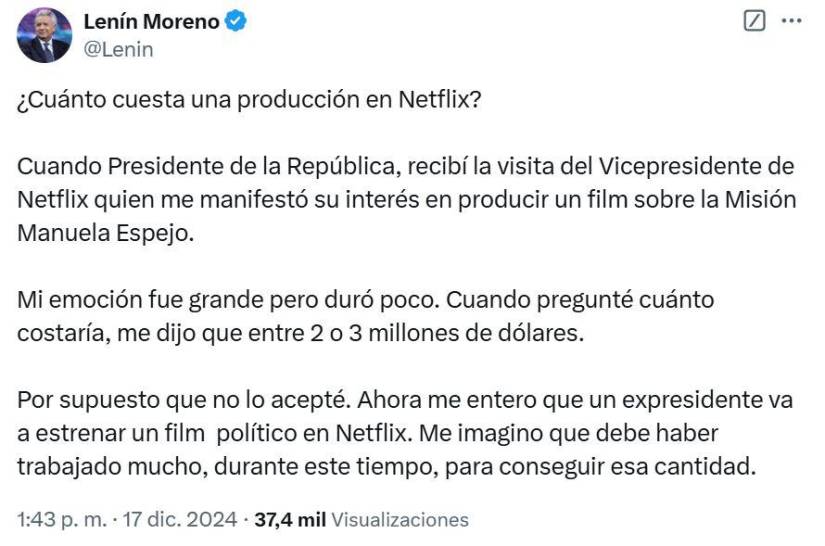Open the Visualizaciones label
825x546 pixels.
click(x=399, y=520)
